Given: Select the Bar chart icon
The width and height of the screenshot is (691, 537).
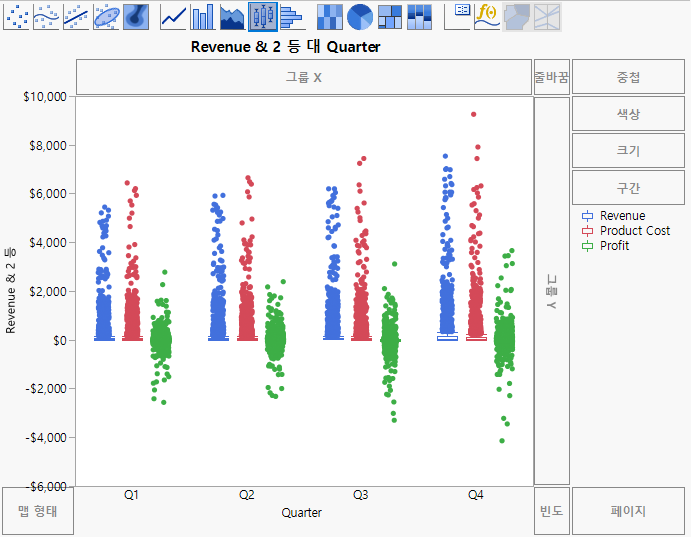Looking at the screenshot, I should pyautogui.click(x=203, y=15).
